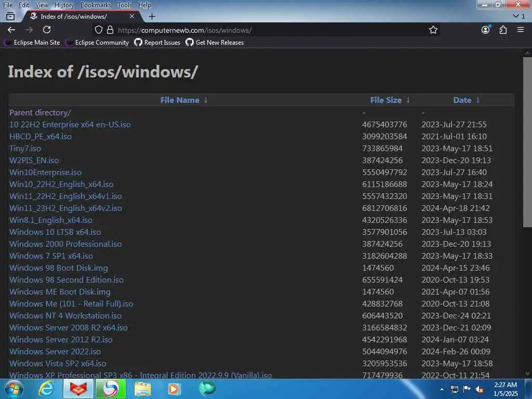Open a new tab with plus button
This screenshot has width=532, height=399.
(x=152, y=16)
